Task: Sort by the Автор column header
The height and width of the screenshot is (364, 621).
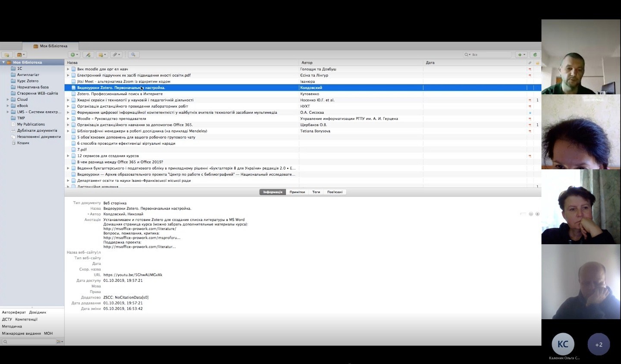Action: coord(361,63)
